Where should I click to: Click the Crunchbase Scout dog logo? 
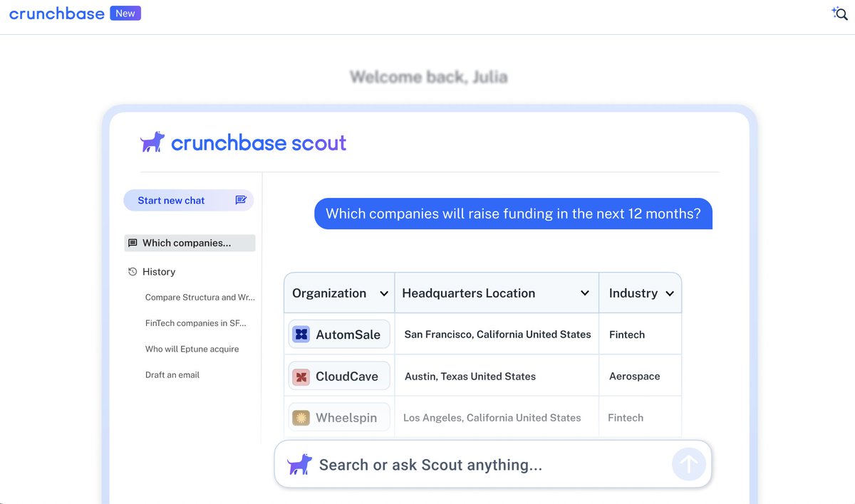152,142
